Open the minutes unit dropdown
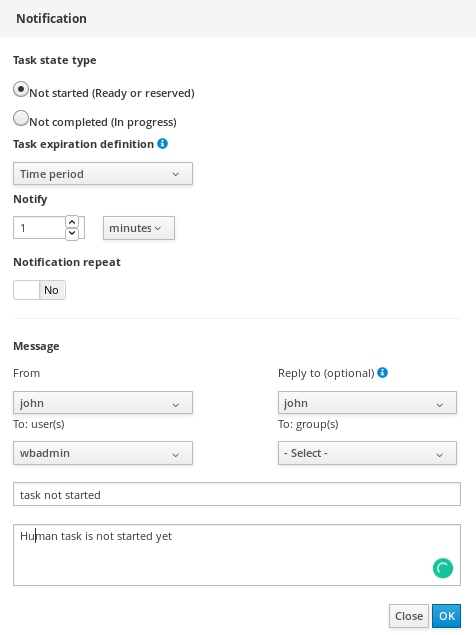The image size is (476, 635). [x=139, y=228]
